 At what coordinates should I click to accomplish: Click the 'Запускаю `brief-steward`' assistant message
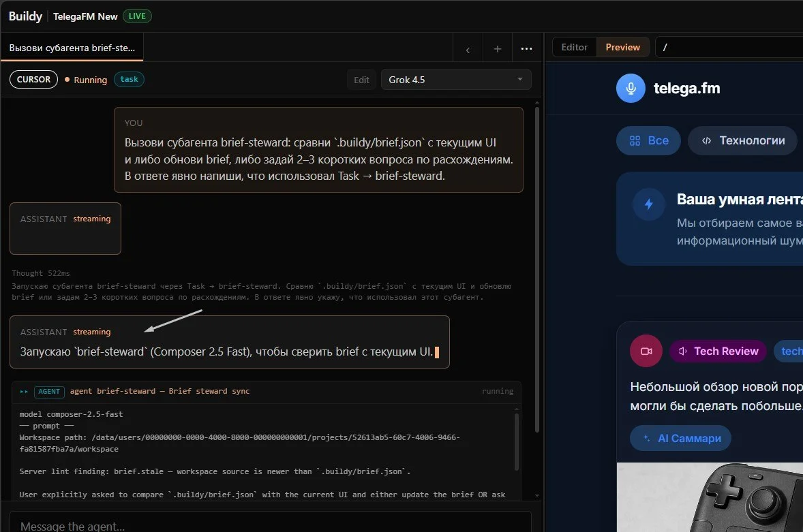pos(230,351)
